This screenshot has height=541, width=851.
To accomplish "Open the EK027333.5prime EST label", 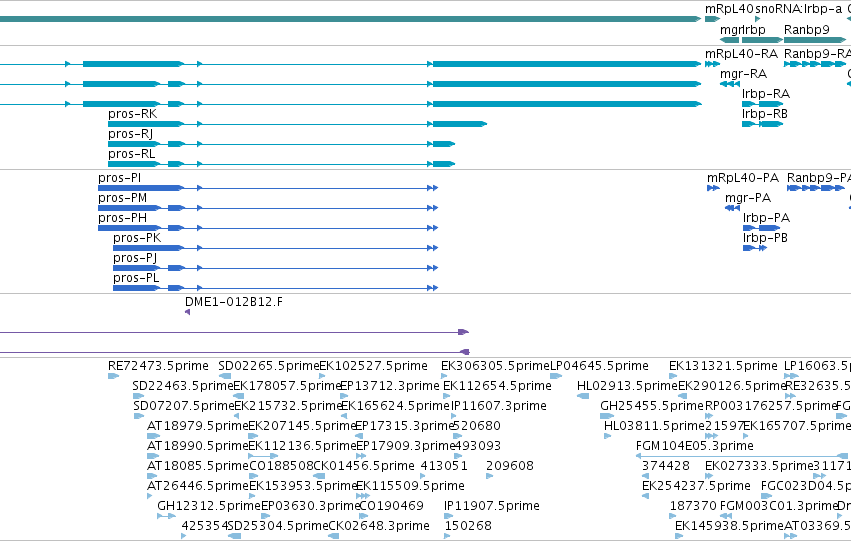I will (759, 466).
